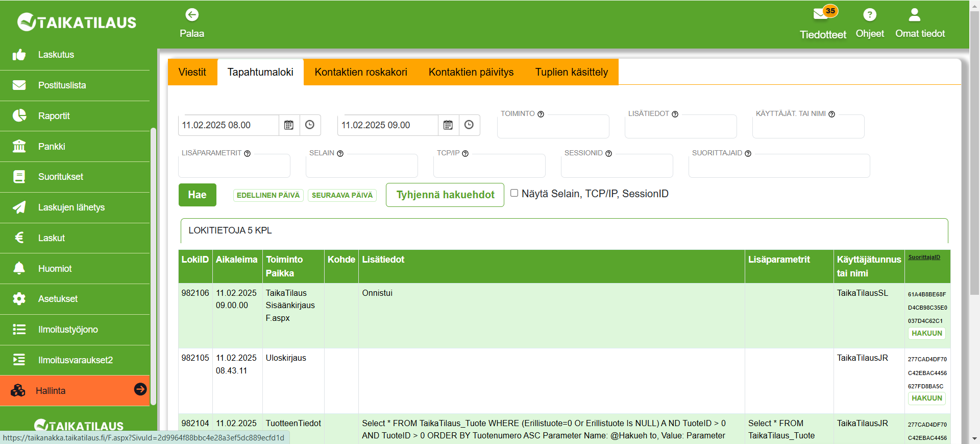This screenshot has width=980, height=444.
Task: Click help icon next to TOIMINTO
Action: pyautogui.click(x=541, y=114)
